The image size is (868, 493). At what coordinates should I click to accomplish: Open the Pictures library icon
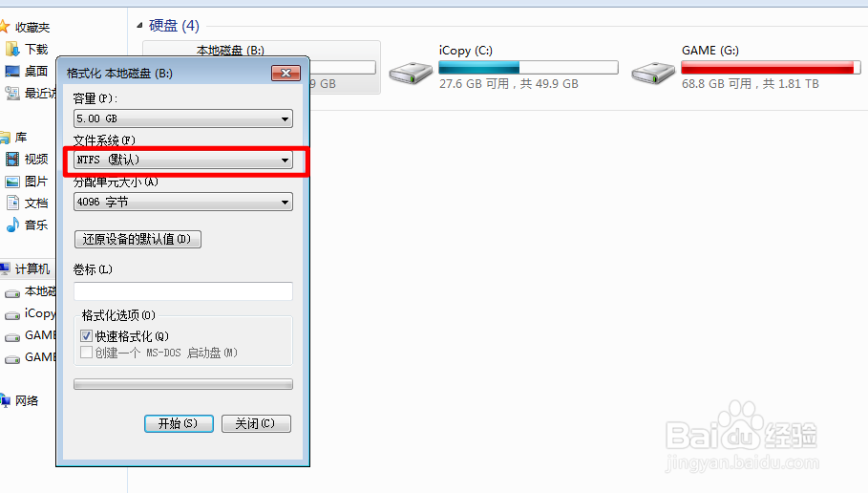12,182
